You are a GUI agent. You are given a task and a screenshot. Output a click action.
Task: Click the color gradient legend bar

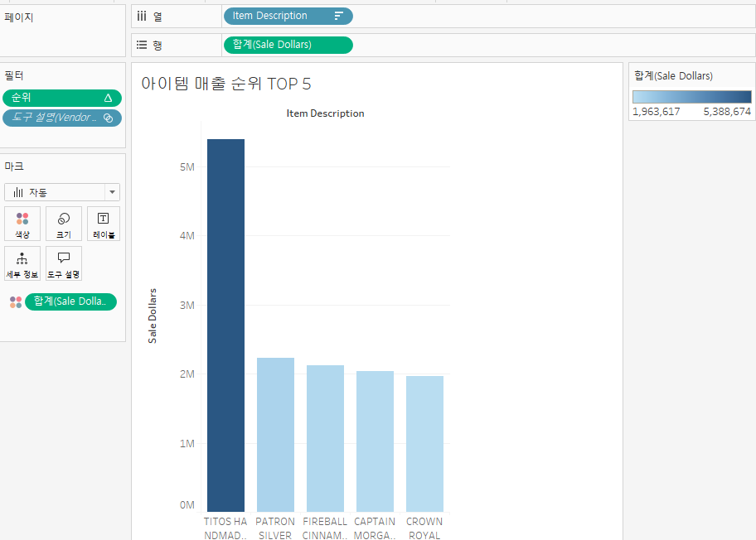pos(692,97)
